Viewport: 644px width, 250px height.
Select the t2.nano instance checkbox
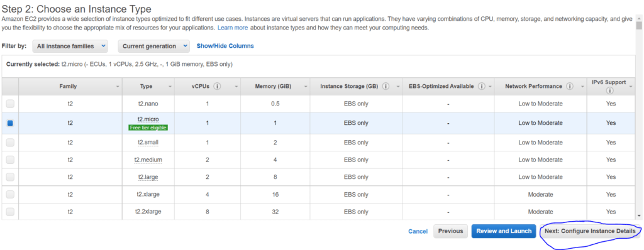[x=10, y=104]
